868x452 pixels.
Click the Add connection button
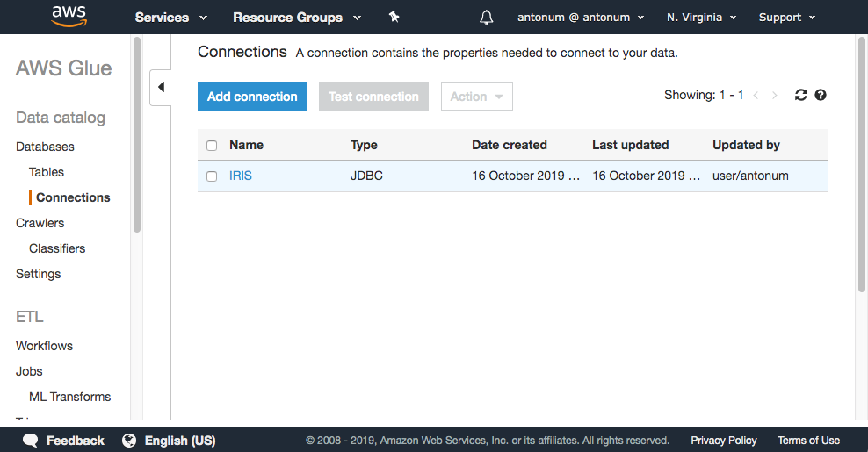tap(252, 97)
